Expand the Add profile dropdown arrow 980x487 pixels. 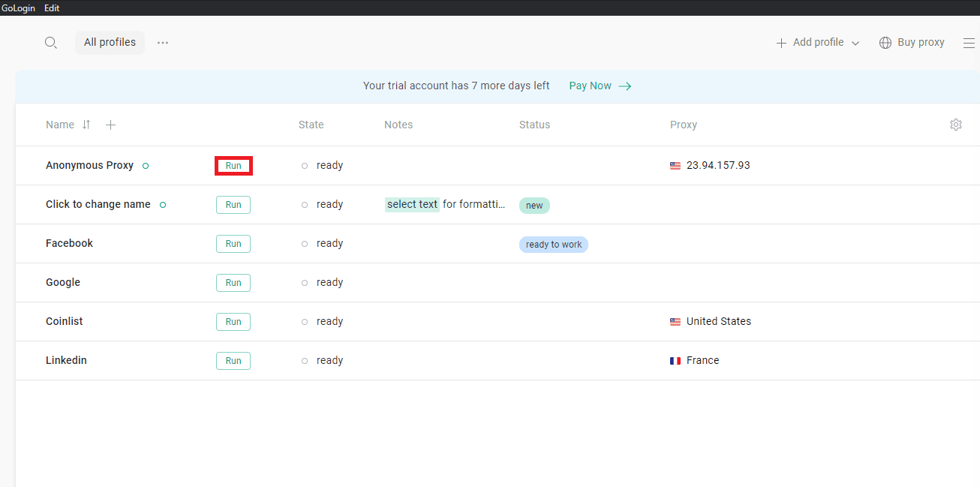[x=855, y=43]
